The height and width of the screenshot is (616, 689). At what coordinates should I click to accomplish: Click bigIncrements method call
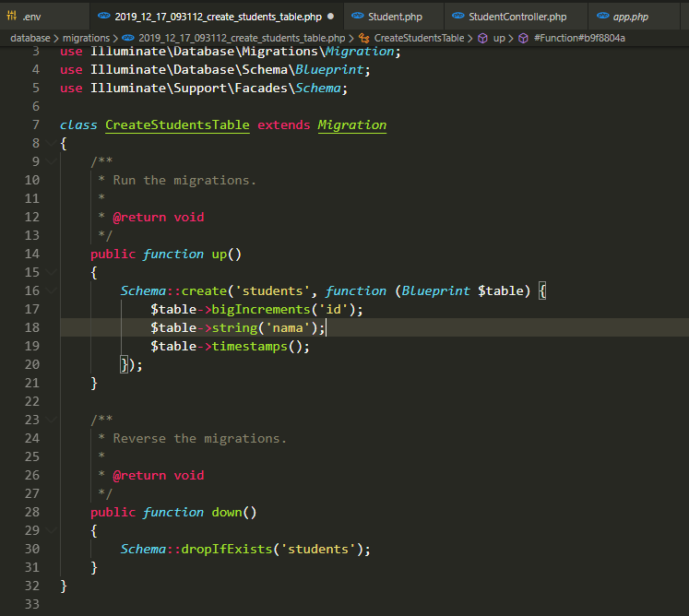(x=261, y=309)
